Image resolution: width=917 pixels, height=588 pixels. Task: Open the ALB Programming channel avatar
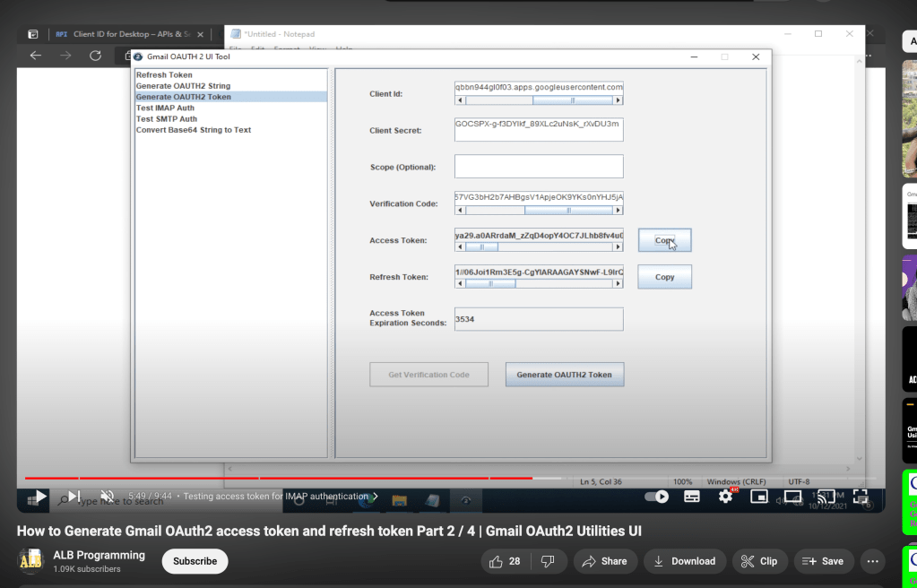pos(31,561)
